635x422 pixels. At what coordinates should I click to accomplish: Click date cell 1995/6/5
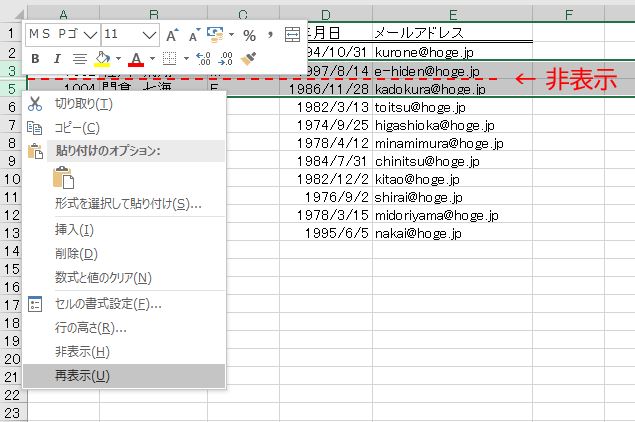click(x=326, y=233)
